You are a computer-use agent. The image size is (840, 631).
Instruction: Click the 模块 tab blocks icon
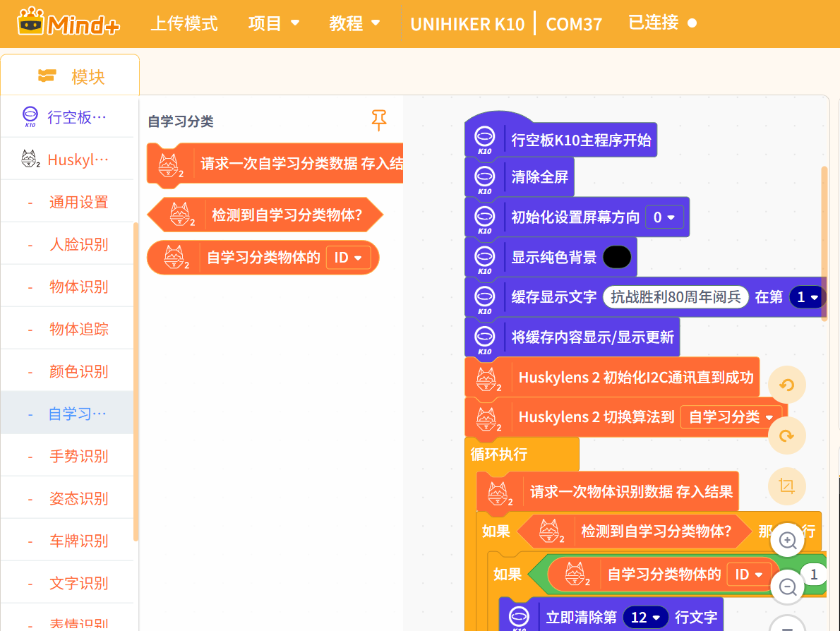tap(47, 76)
